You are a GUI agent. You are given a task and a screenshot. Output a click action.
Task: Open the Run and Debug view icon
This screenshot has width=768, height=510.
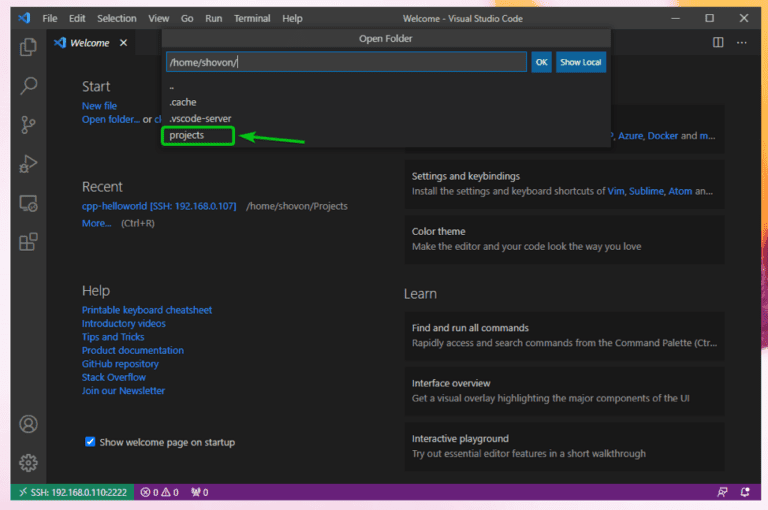[x=28, y=164]
